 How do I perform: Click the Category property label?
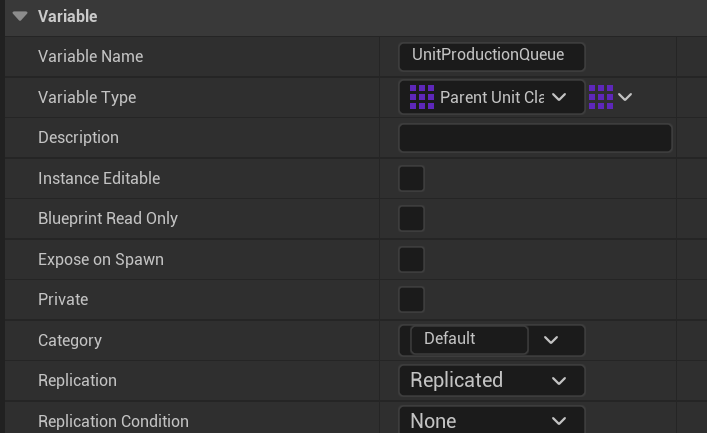(x=70, y=340)
